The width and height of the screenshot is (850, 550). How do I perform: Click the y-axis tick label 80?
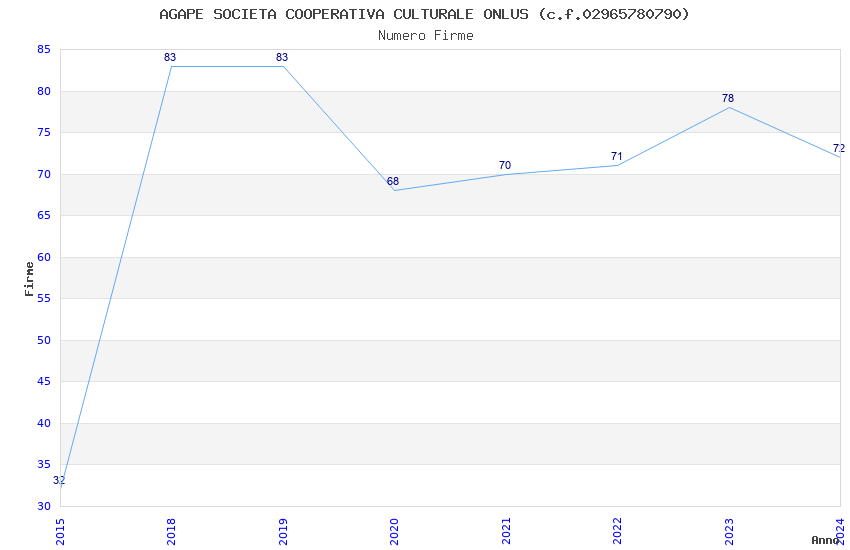click(44, 91)
